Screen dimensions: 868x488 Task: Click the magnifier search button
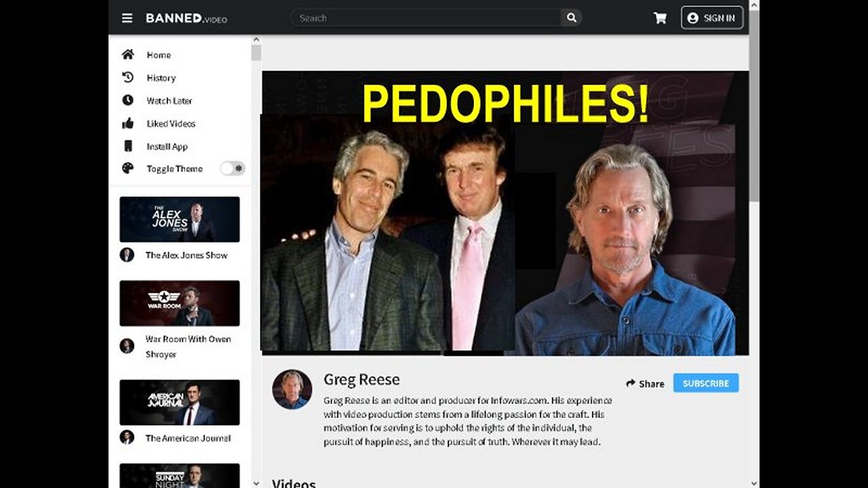[572, 18]
